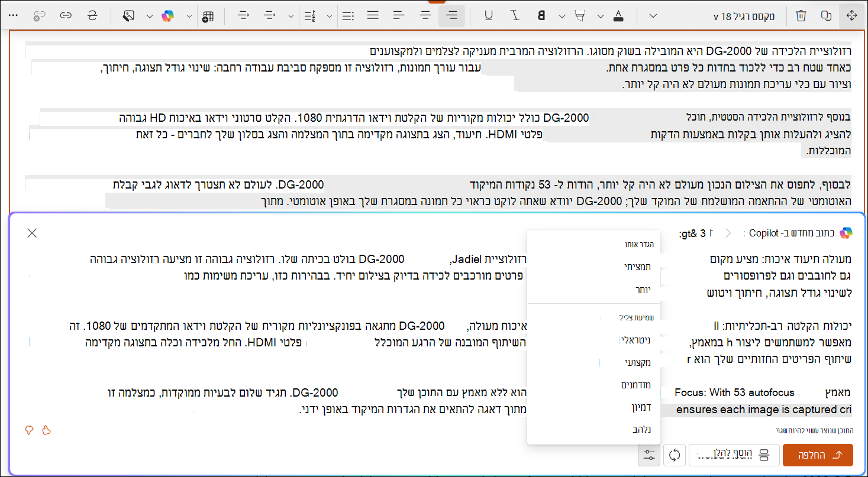The width and height of the screenshot is (868, 477).
Task: Toggle justified text alignment
Action: click(x=373, y=16)
